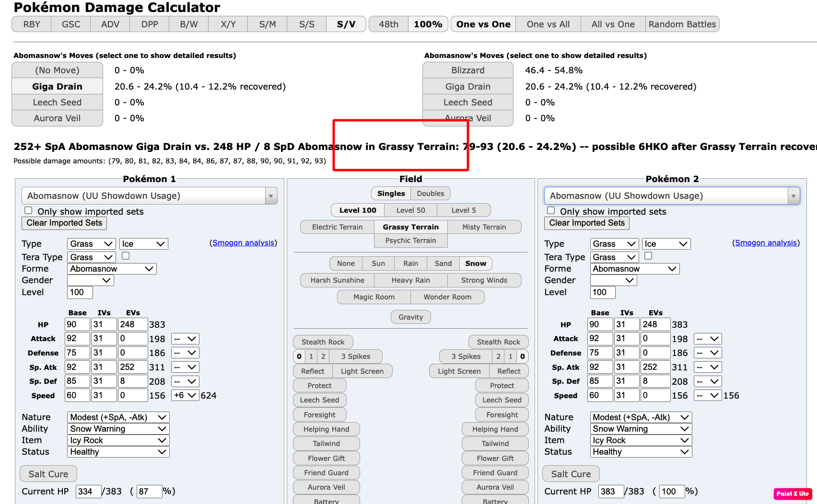This screenshot has height=504, width=817.
Task: Select Pokémon 1 (No Move) option
Action: click(57, 70)
